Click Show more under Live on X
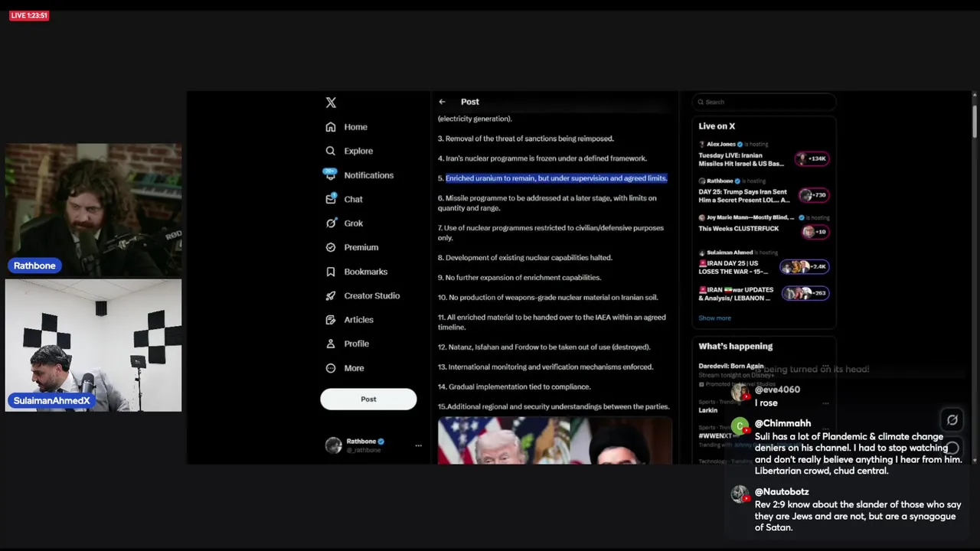This screenshot has height=551, width=980. point(714,318)
